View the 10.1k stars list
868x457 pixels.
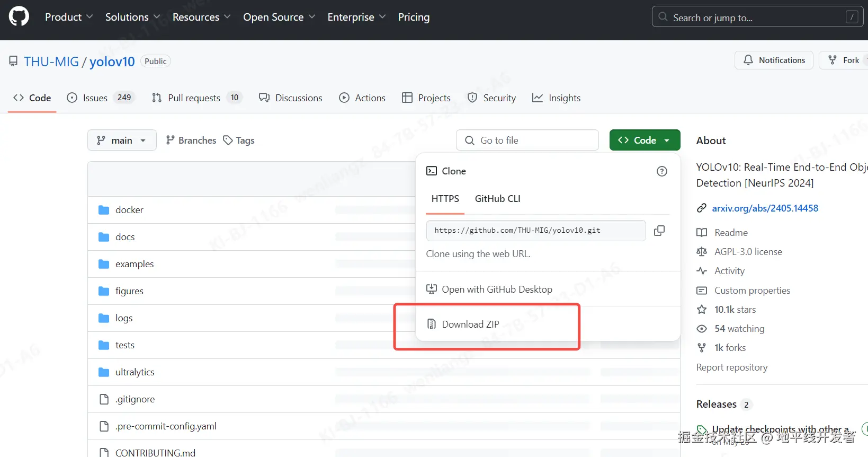(x=735, y=309)
